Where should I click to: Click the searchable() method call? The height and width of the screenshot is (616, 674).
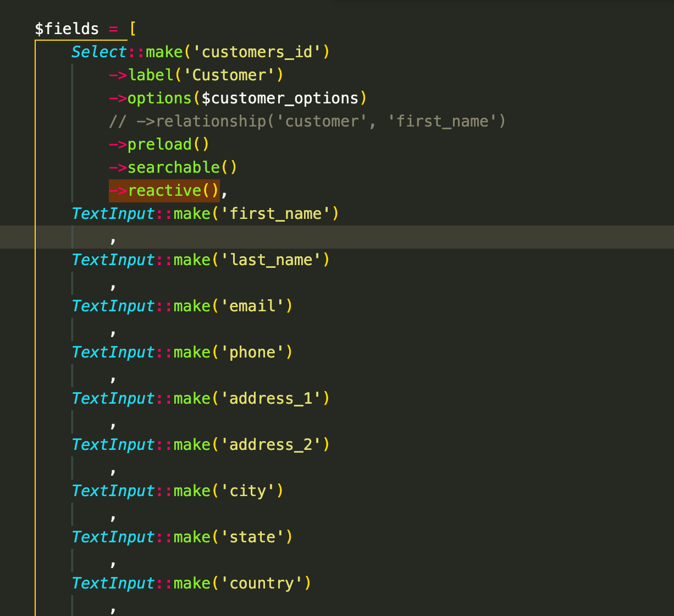click(173, 167)
